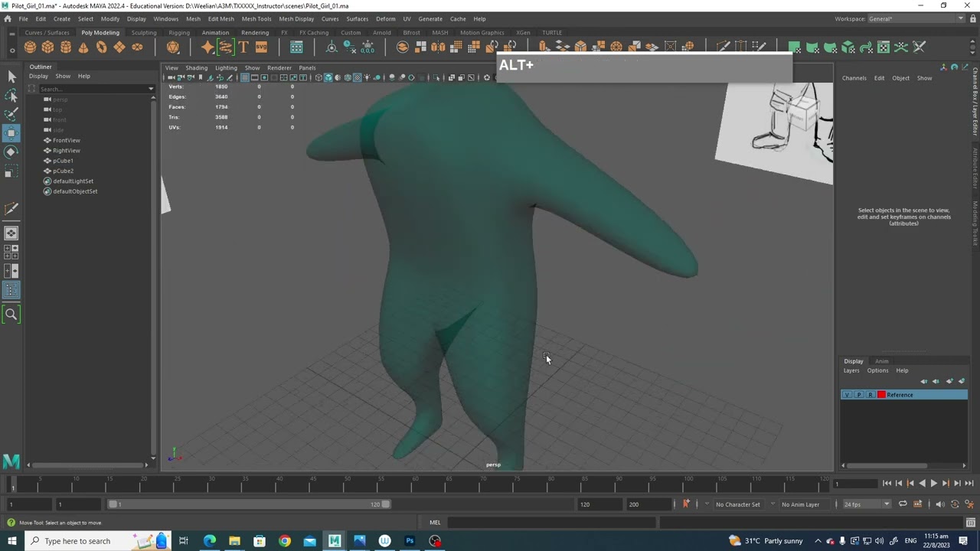Open the Script Editor icon
Viewport: 980px width, 551px height.
point(971,523)
